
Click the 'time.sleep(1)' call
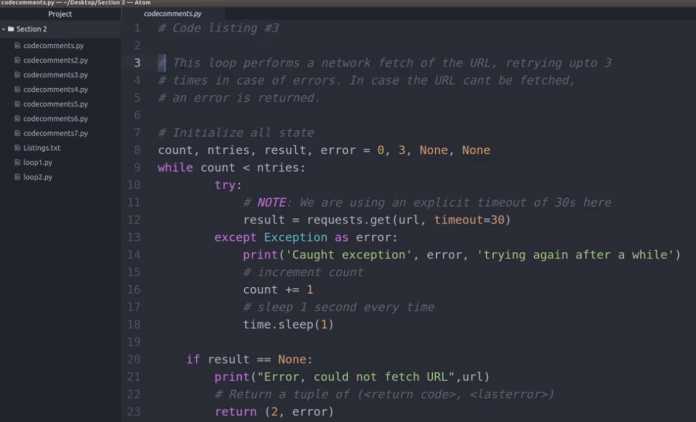288,325
